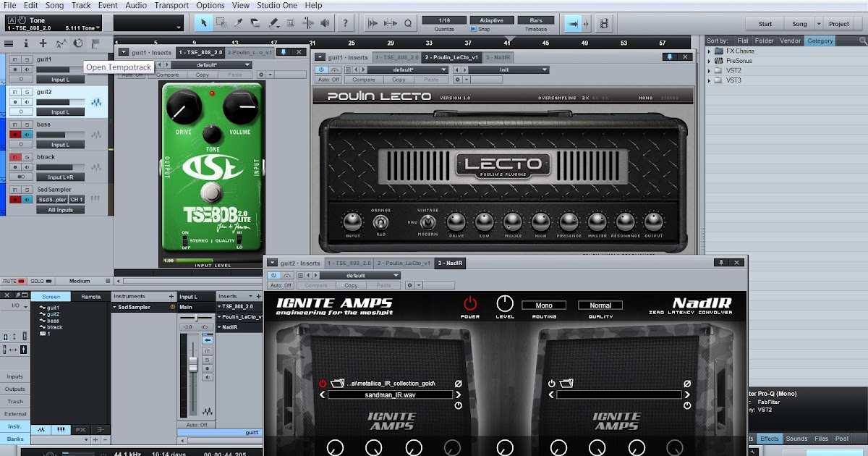Click the Lecto R&D orange button
This screenshot has height=456, width=868.
(380, 223)
